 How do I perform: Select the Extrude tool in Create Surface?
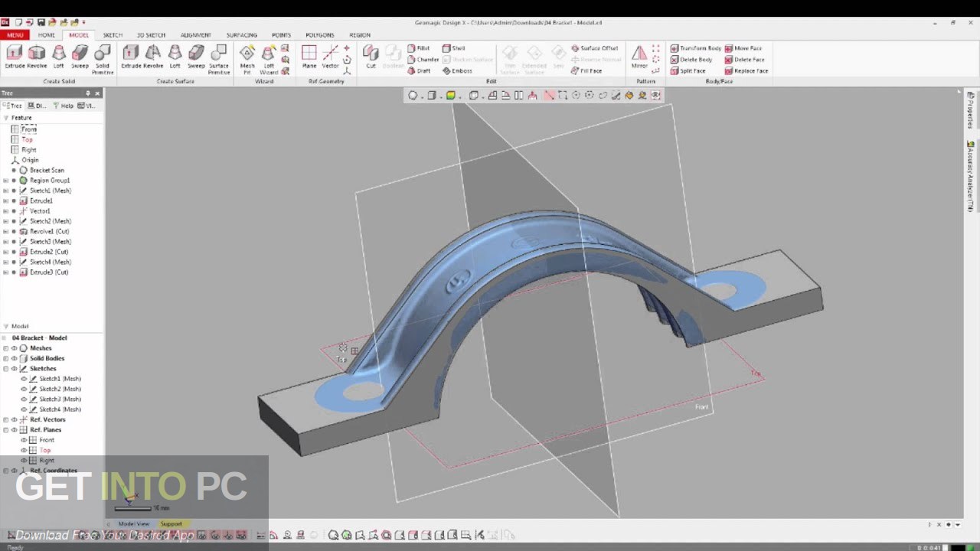pos(131,57)
